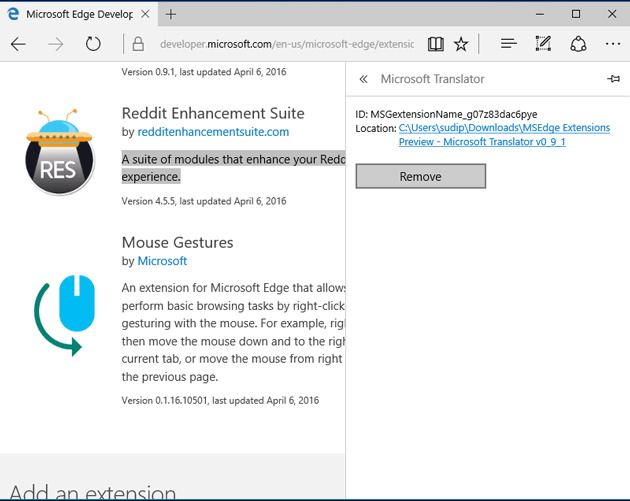Add page to favorites with star icon
This screenshot has height=501, width=630.
click(461, 44)
